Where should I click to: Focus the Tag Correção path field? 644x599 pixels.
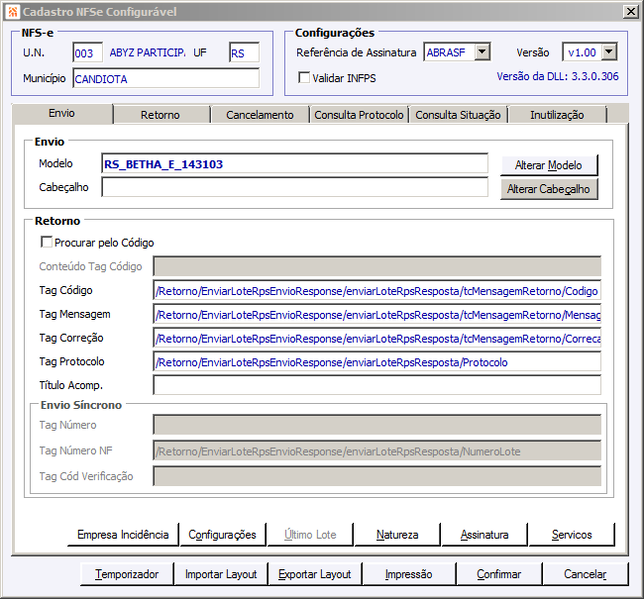click(377, 338)
